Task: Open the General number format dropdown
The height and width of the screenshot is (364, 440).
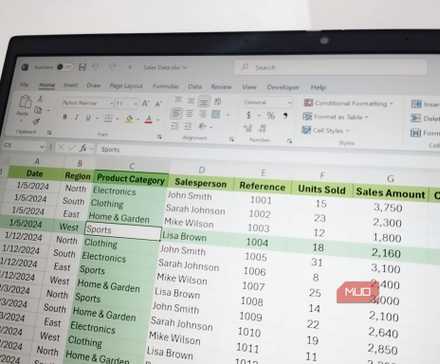Action: 290,102
